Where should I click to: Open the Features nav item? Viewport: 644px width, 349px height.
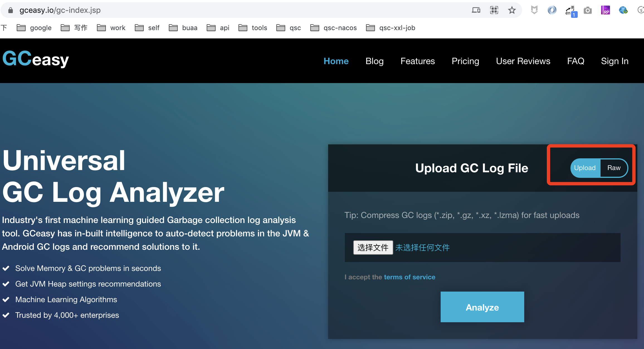click(x=418, y=61)
